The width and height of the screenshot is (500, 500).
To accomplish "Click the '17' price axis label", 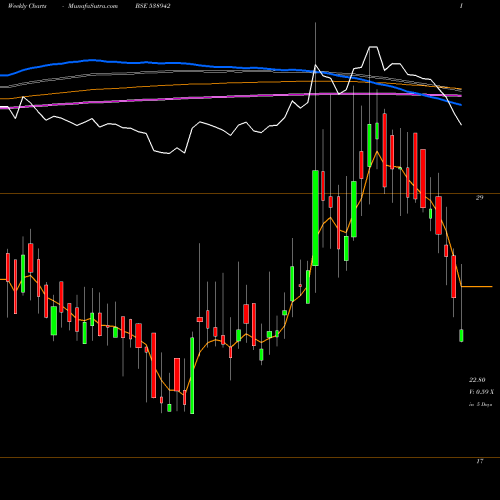I will pos(479,461).
